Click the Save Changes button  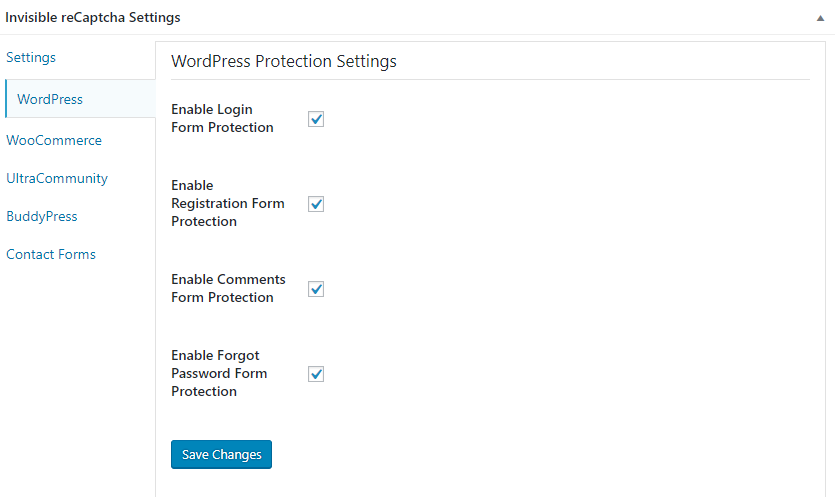click(x=221, y=454)
